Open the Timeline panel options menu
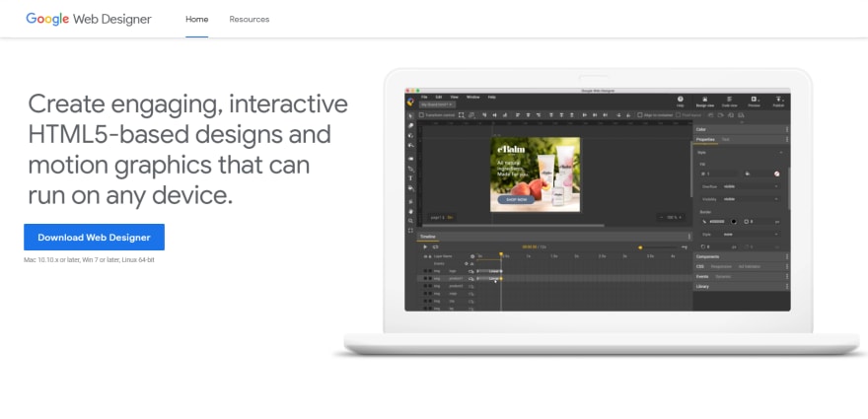This screenshot has width=868, height=419. point(688,237)
